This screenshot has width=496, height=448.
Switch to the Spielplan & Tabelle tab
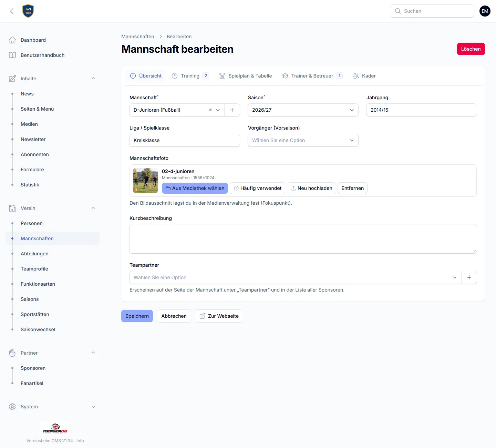point(246,76)
